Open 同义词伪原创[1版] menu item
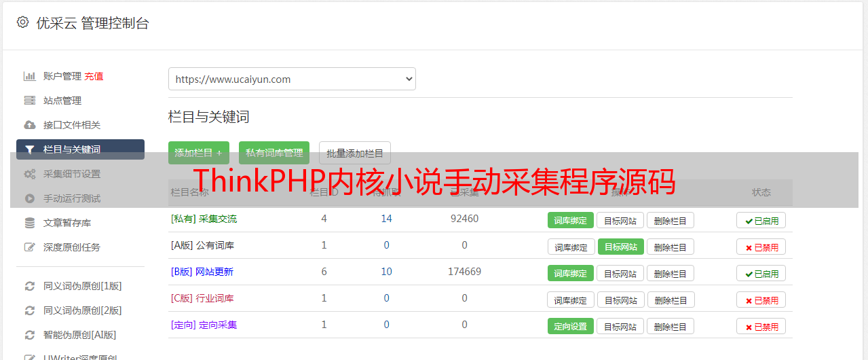Image resolution: width=868 pixels, height=360 pixels. [83, 286]
